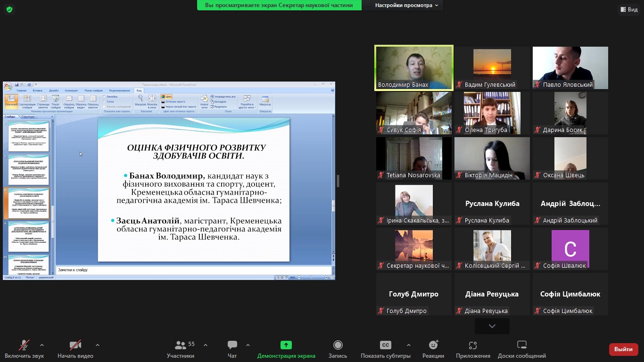Click the green encryption shield icon
This screenshot has width=644, height=362.
click(x=9, y=9)
